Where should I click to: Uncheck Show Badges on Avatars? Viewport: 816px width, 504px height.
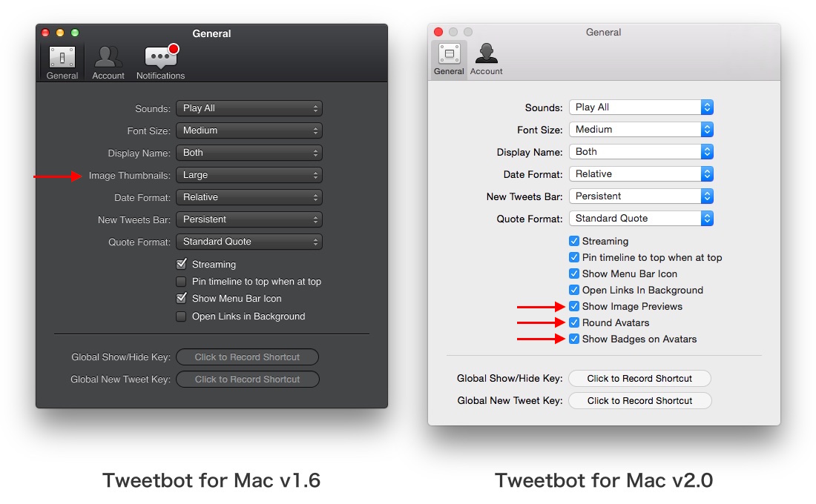pos(574,339)
